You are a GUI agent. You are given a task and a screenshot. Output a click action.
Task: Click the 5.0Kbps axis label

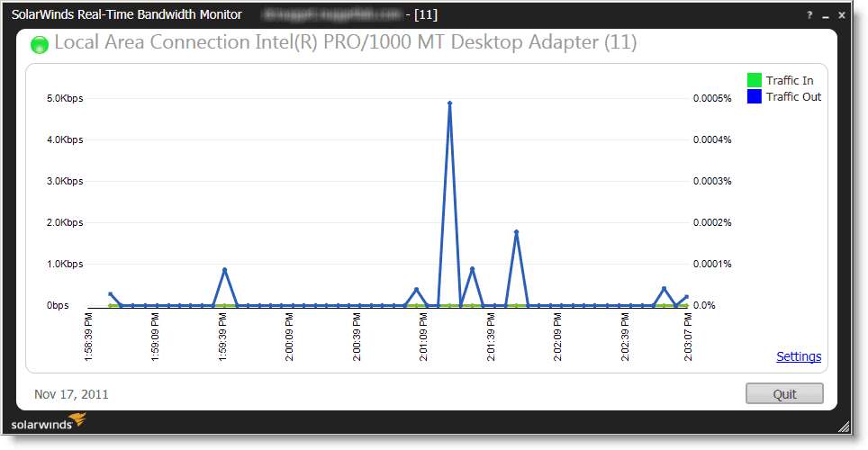tap(65, 98)
